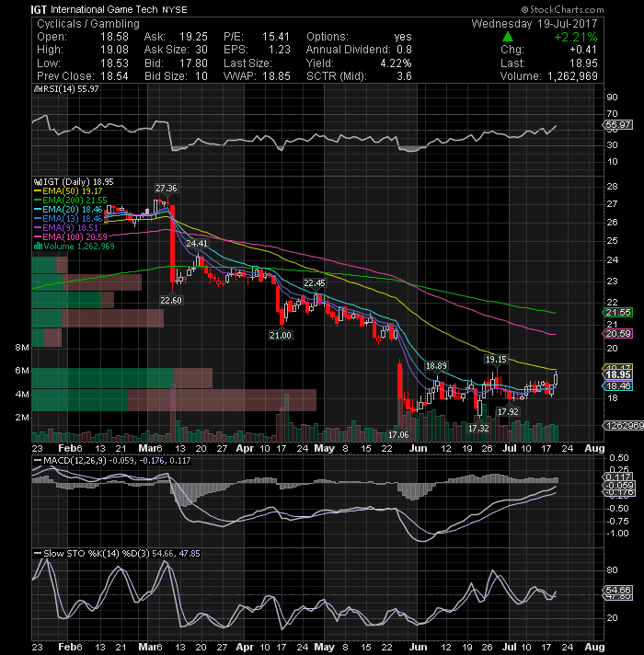
Task: Click the header Volume value 1,262,969
Action: point(572,76)
